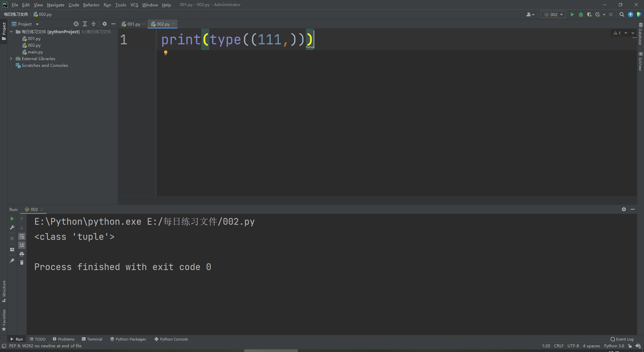Image resolution: width=644 pixels, height=352 pixels.
Task: Open the Navigate menu
Action: coord(56,5)
